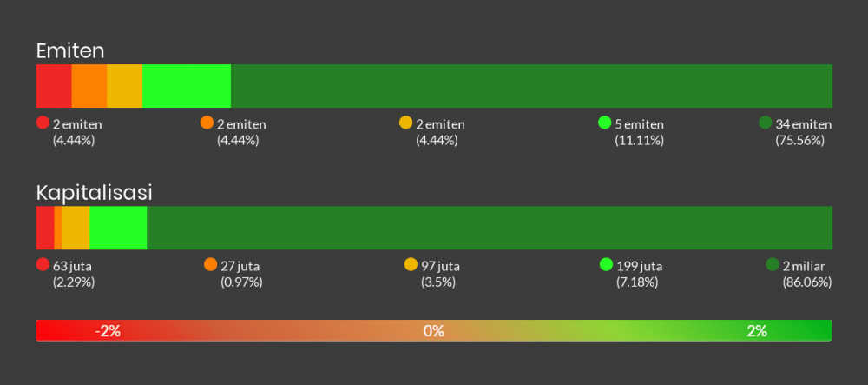
Task: Select the orange segment of the Emiten bar
Action: [89, 86]
